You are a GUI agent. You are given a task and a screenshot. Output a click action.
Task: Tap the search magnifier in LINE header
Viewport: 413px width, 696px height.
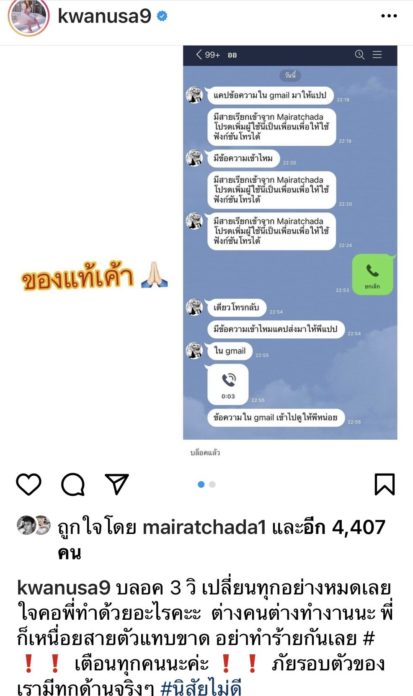(359, 55)
